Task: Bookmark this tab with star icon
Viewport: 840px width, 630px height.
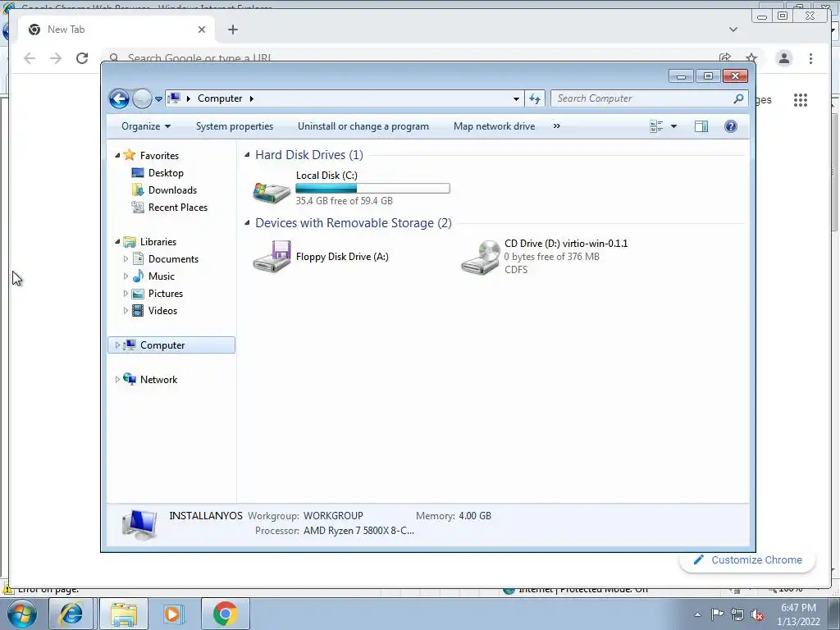Action: coord(751,58)
